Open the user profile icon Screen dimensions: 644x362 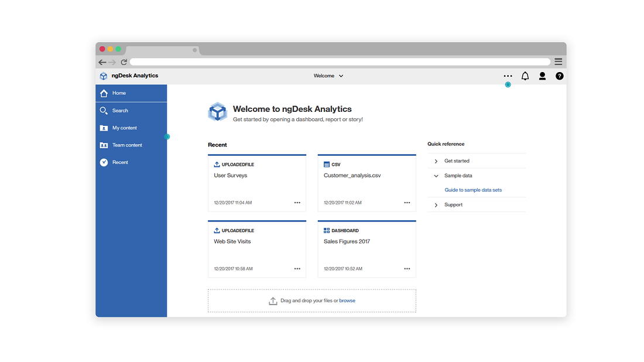542,76
